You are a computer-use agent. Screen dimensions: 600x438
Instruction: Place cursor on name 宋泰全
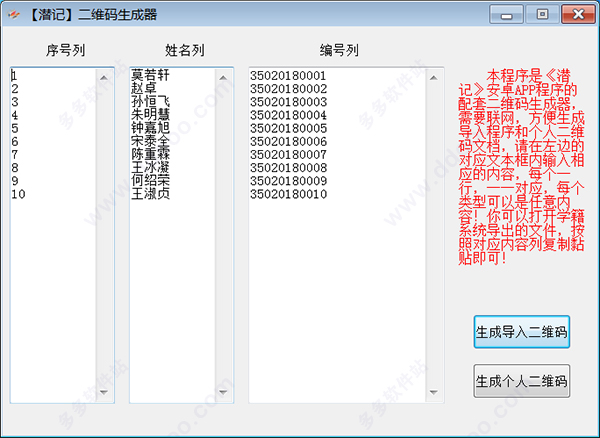pyautogui.click(x=150, y=141)
